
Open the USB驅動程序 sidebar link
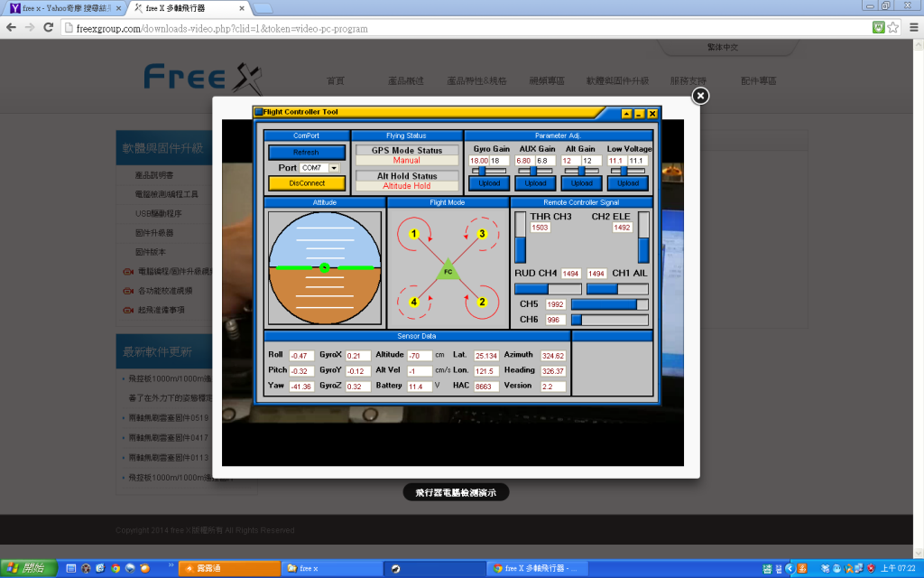(159, 213)
